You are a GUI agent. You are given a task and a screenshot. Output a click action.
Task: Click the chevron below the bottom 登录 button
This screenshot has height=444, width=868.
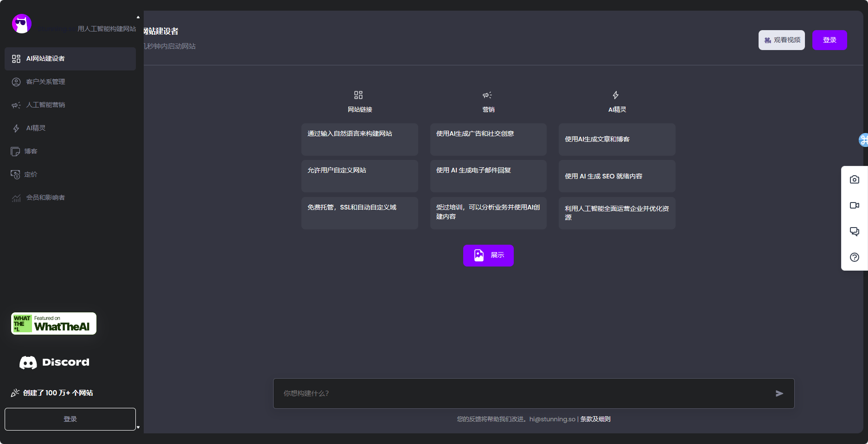click(138, 428)
